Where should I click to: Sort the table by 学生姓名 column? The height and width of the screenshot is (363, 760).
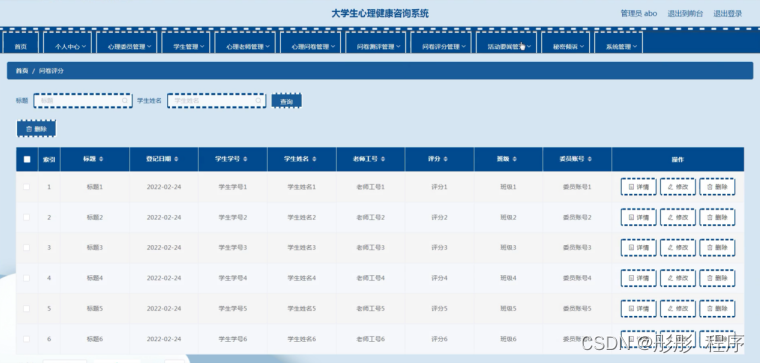click(x=314, y=159)
